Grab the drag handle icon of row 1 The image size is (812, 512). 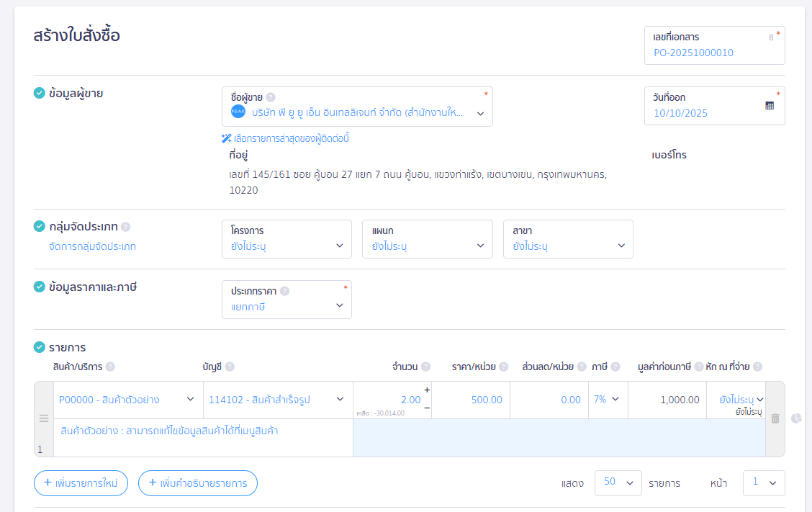point(43,418)
